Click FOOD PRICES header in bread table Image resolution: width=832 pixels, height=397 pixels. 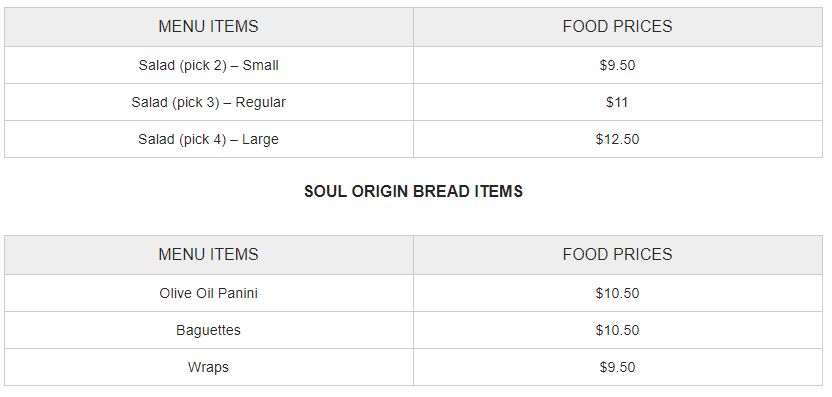click(x=618, y=255)
